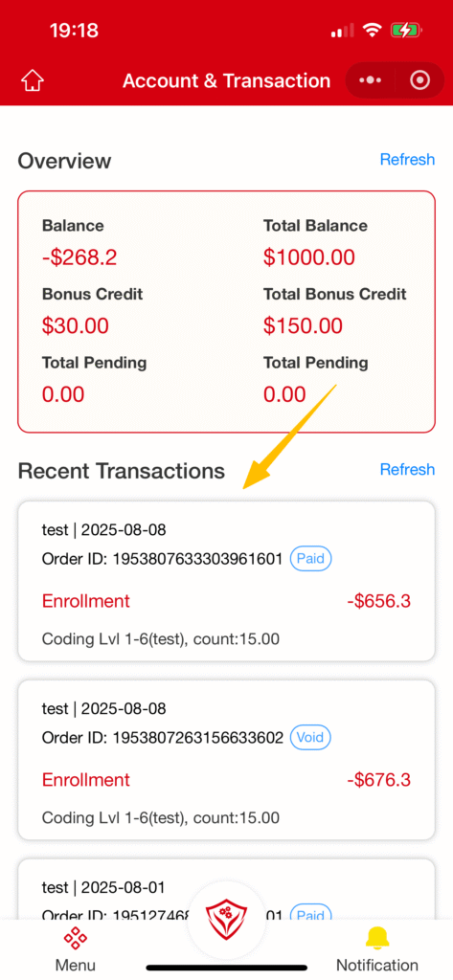Tap the Balance amount -$268.2

[x=79, y=256]
